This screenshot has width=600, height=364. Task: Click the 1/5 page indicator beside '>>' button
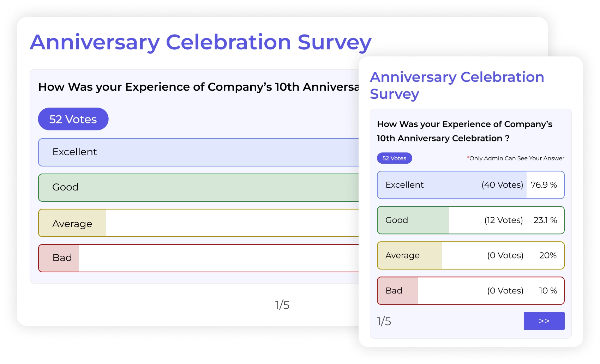384,321
